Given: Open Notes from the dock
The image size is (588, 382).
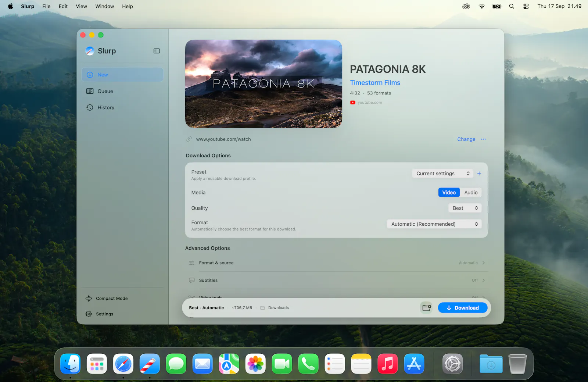Looking at the screenshot, I should click(x=361, y=364).
